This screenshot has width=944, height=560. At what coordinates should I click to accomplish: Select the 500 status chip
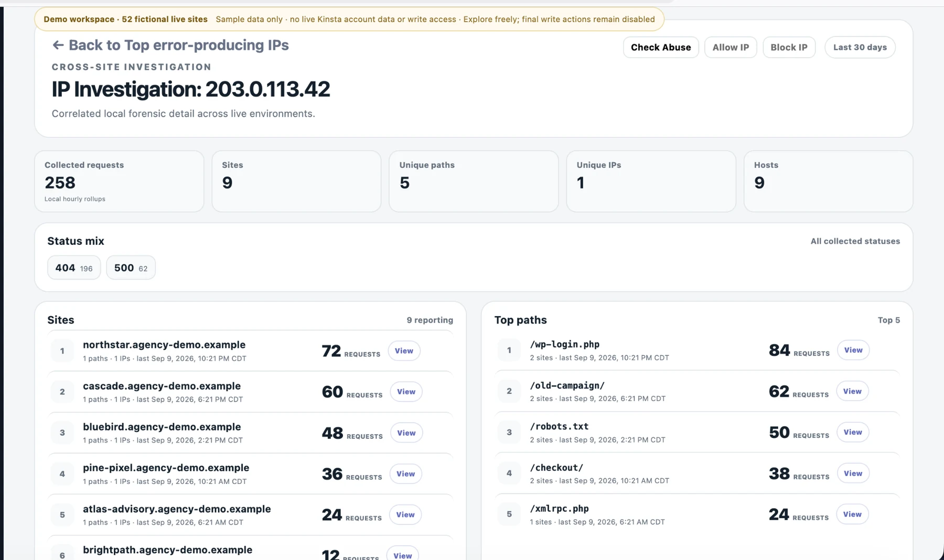pyautogui.click(x=131, y=267)
